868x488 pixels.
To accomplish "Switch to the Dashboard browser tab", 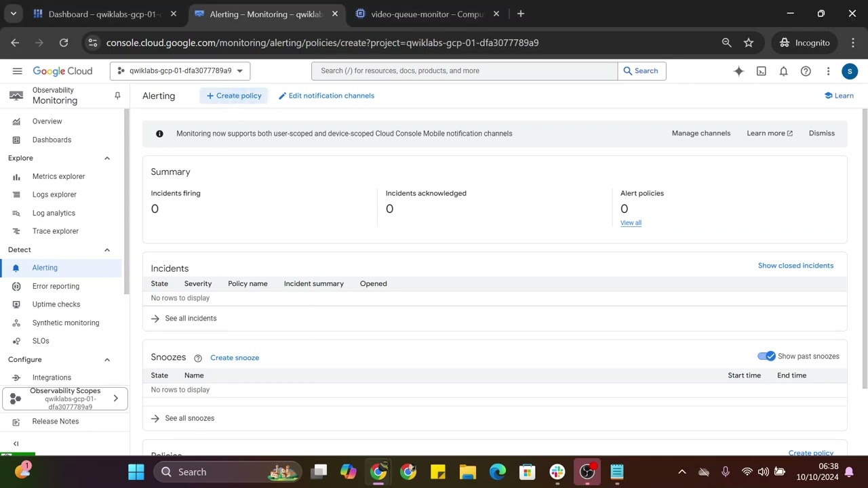I will (104, 14).
